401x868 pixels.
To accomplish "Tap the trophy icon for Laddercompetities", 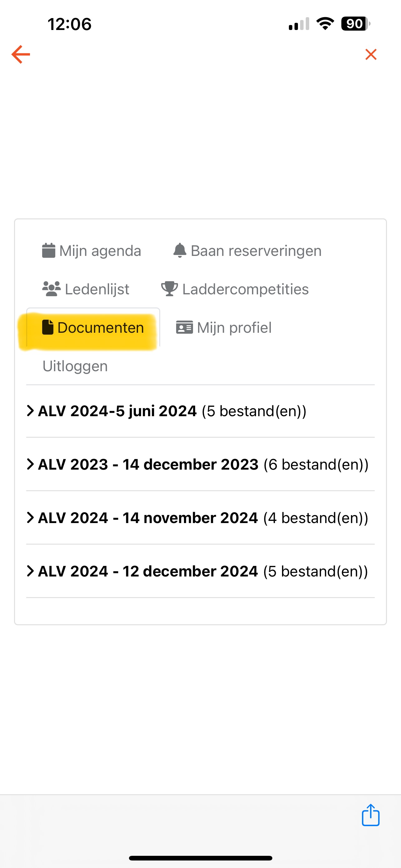I will pos(169,289).
